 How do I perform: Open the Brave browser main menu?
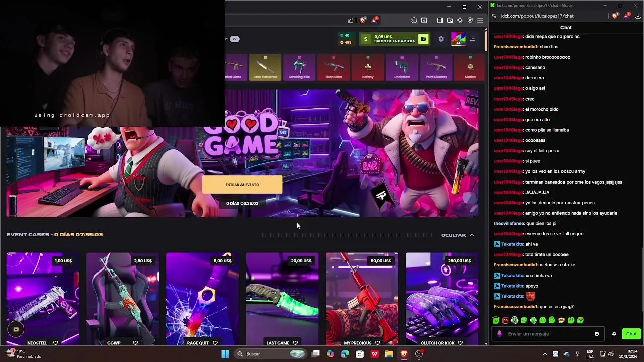[480, 20]
